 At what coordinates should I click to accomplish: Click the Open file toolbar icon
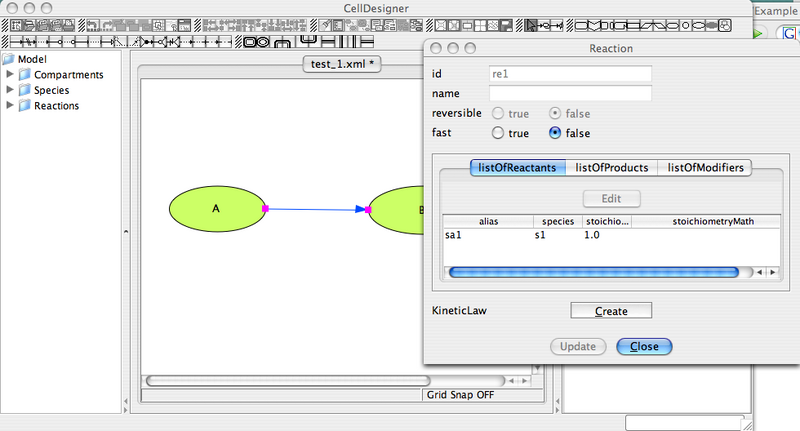pos(30,25)
